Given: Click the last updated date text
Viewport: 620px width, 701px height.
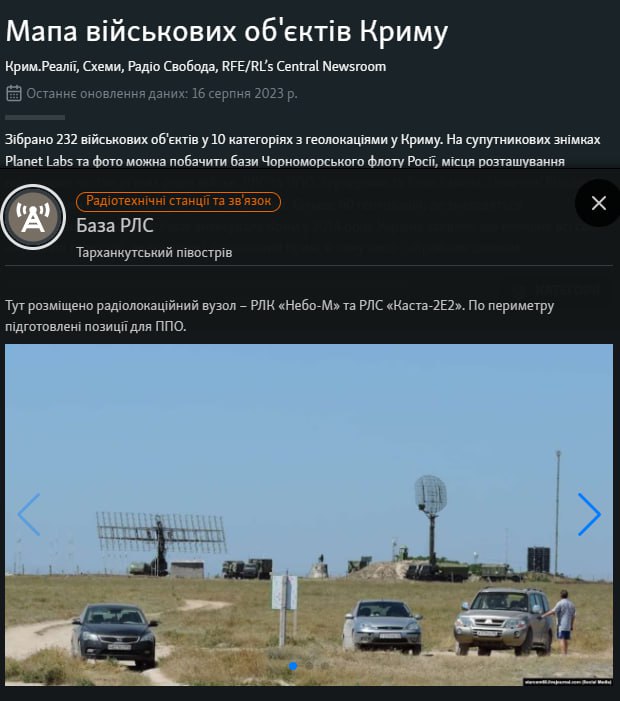Looking at the screenshot, I should tap(162, 93).
